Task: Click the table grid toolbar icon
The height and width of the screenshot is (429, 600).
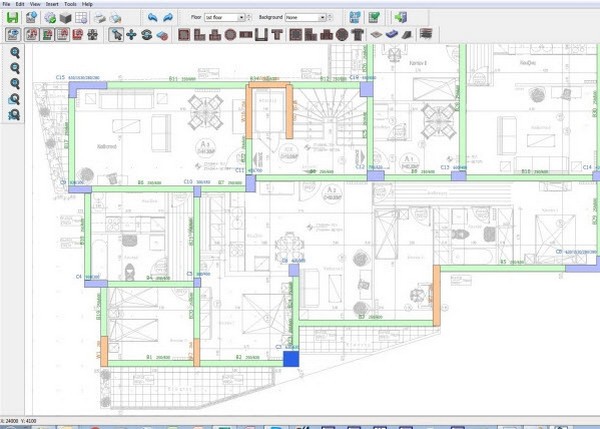Action: click(x=81, y=18)
